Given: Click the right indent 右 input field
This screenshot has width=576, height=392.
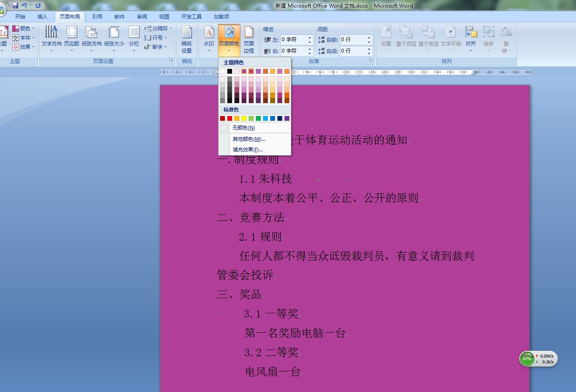Looking at the screenshot, I should 293,51.
